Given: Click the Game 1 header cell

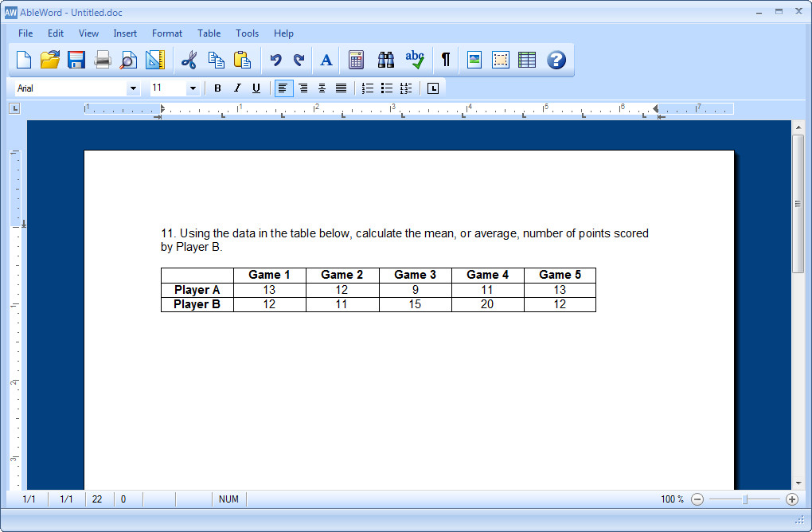Looking at the screenshot, I should (x=269, y=275).
